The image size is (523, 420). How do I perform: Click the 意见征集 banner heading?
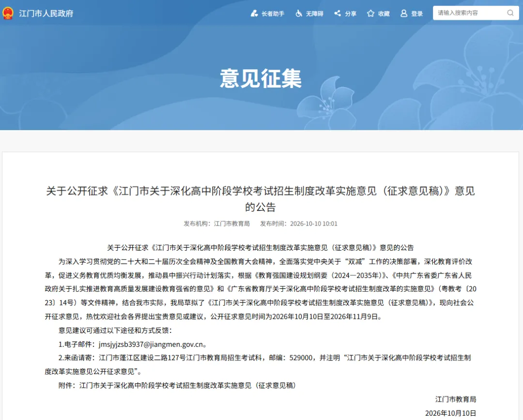tap(261, 79)
